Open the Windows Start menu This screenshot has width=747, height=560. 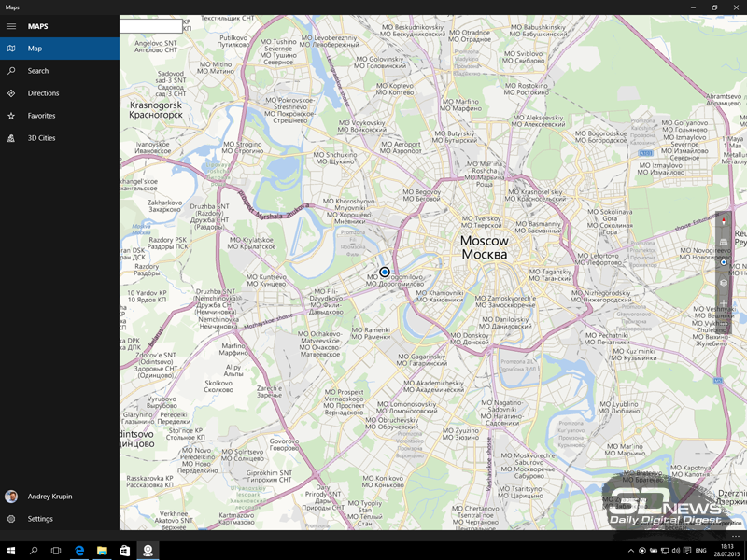pos(11,551)
